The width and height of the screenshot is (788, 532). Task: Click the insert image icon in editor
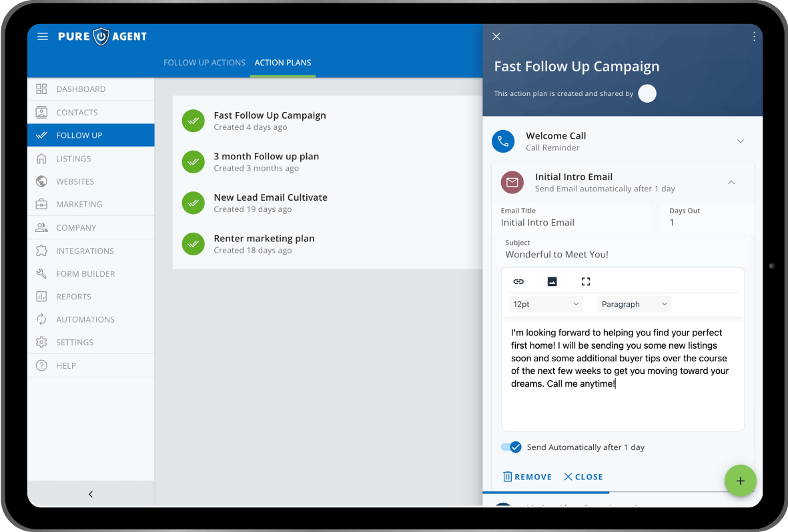pos(552,281)
